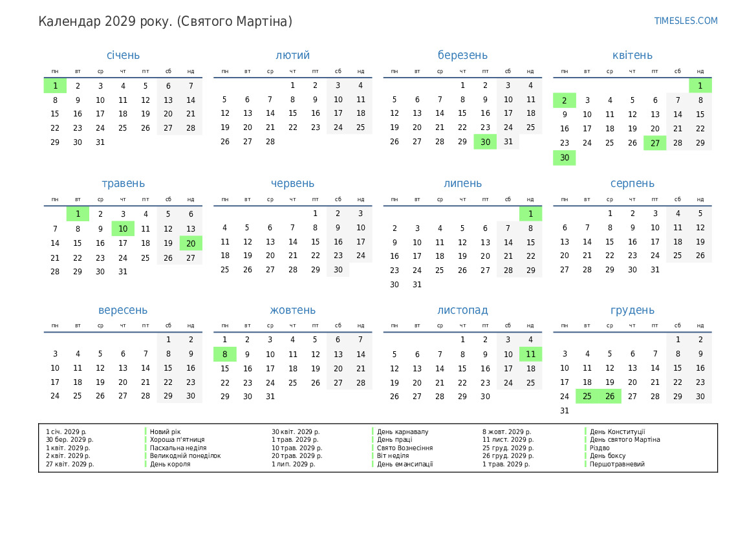The image size is (756, 535).
Task: Select the "День карнавалу" legend entry
Action: pyautogui.click(x=402, y=431)
